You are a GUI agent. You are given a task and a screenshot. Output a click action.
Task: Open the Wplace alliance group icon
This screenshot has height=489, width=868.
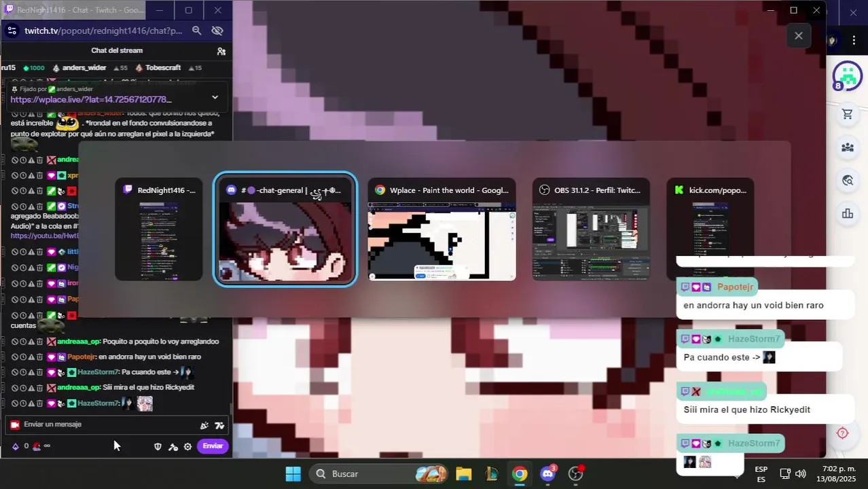[x=847, y=147]
